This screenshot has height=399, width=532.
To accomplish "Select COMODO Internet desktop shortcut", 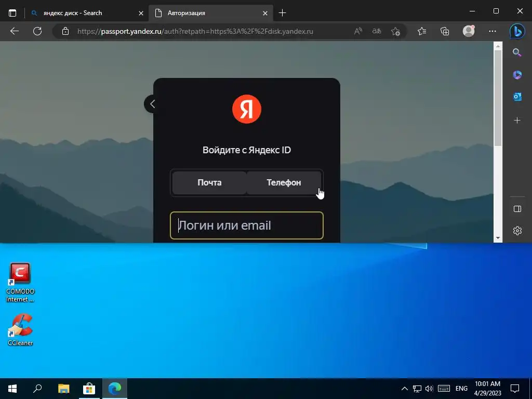I will click(20, 282).
